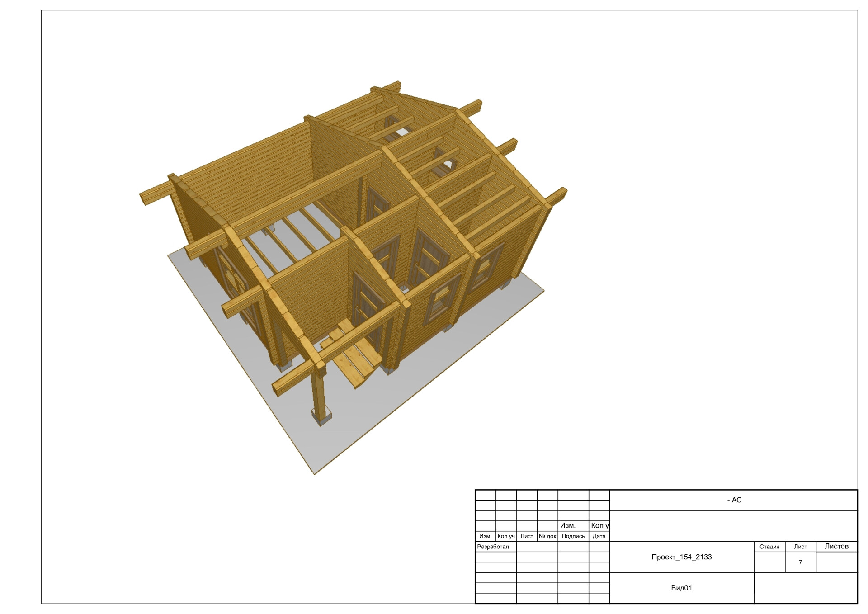The image size is (868, 614).
Task: Click the "Коп уч" header in label row
Action: [506, 536]
